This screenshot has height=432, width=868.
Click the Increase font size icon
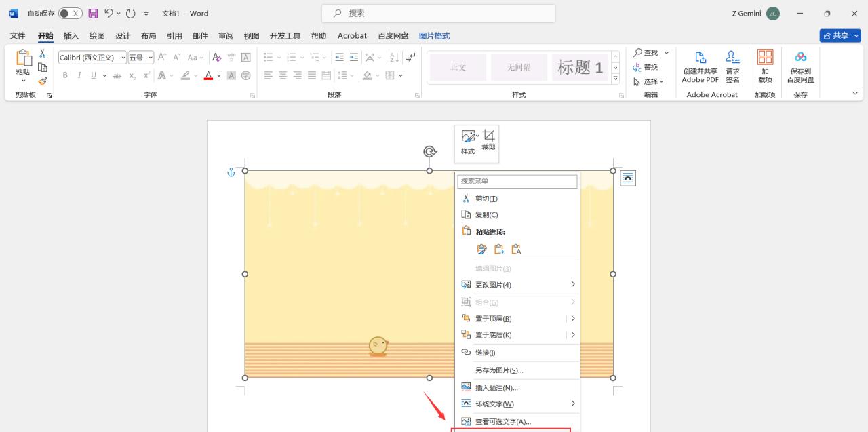pyautogui.click(x=162, y=58)
